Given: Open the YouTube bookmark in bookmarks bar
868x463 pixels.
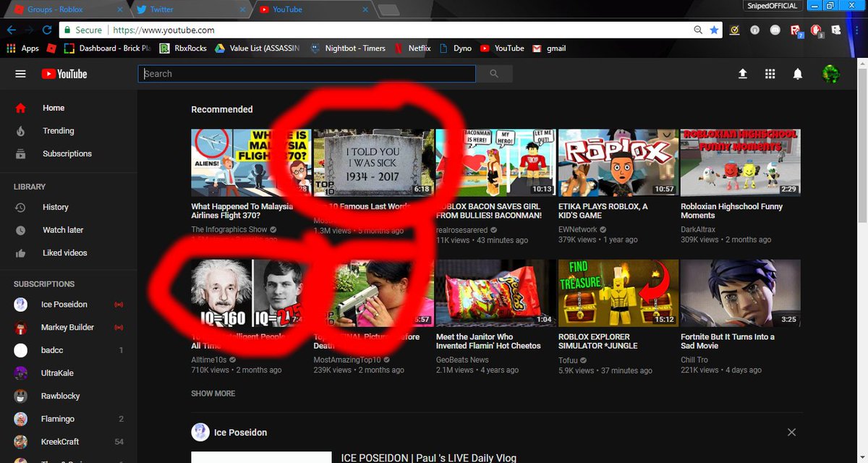Looking at the screenshot, I should pyautogui.click(x=501, y=48).
